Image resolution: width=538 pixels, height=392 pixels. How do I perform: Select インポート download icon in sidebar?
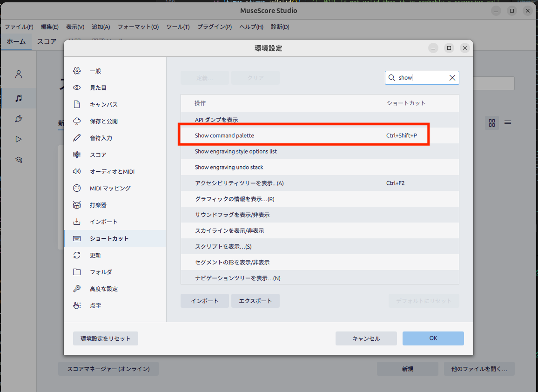(x=77, y=222)
